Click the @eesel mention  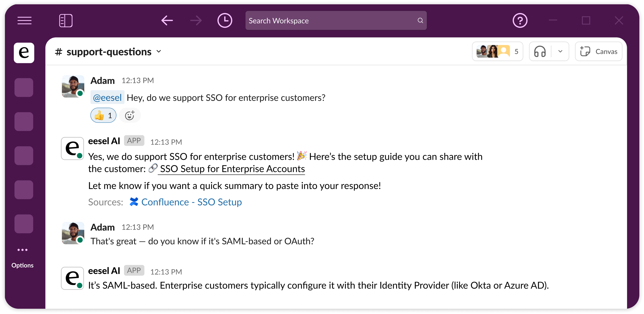pos(107,97)
